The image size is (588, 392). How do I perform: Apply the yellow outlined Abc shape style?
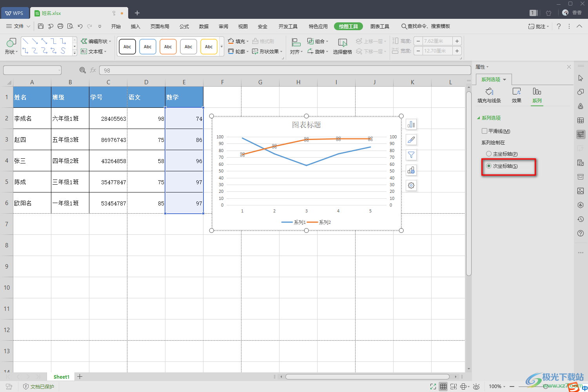209,47
